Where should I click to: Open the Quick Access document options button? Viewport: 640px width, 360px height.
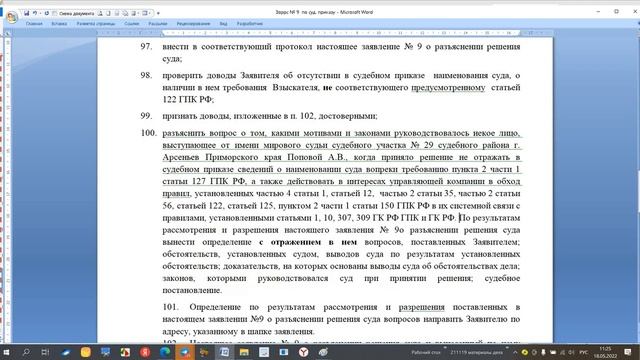click(73, 13)
